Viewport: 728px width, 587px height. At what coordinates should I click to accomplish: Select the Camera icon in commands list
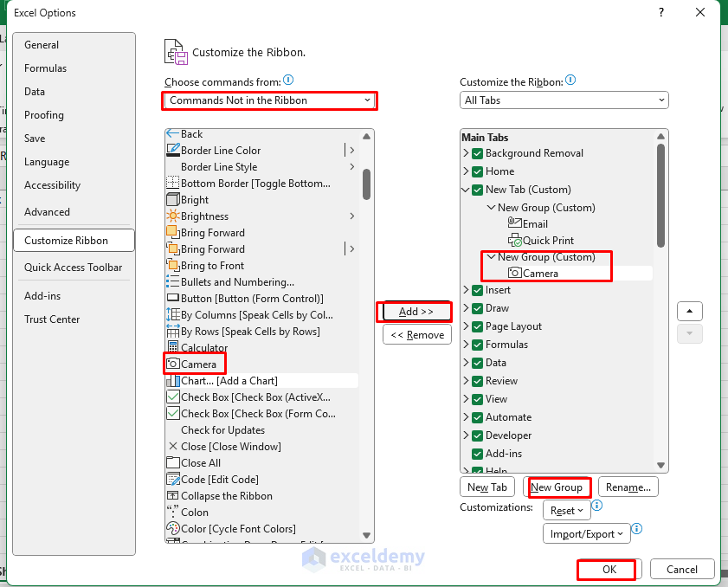click(x=173, y=364)
